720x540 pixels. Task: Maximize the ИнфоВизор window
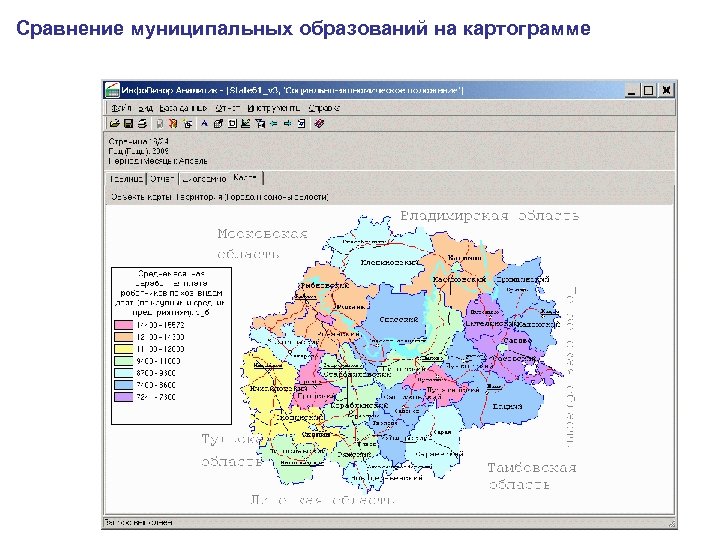648,90
